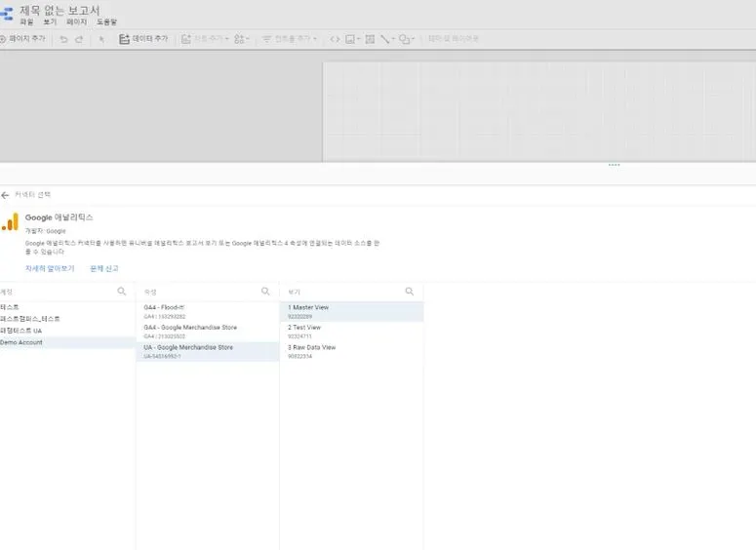Image resolution: width=756 pixels, height=550 pixels.
Task: Open the shape tool dropdown
Action: pos(407,39)
